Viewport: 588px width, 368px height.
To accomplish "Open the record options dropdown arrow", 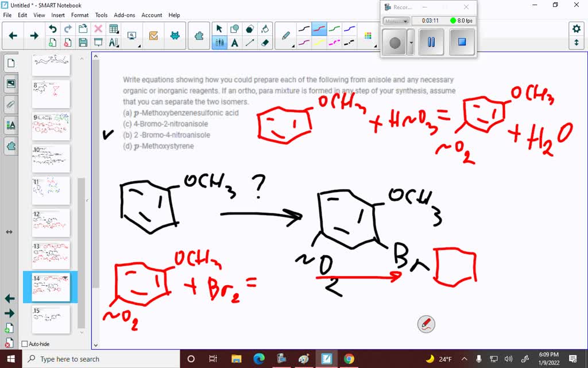I will tap(412, 41).
